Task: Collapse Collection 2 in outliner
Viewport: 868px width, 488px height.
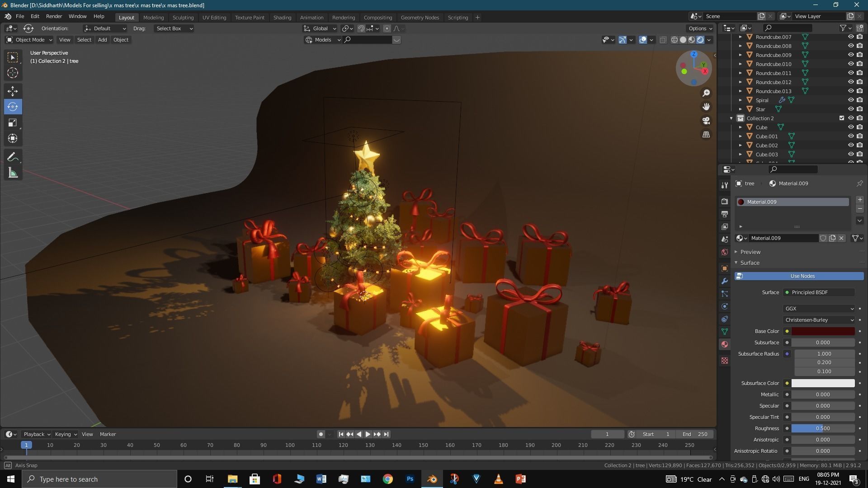Action: tap(731, 118)
